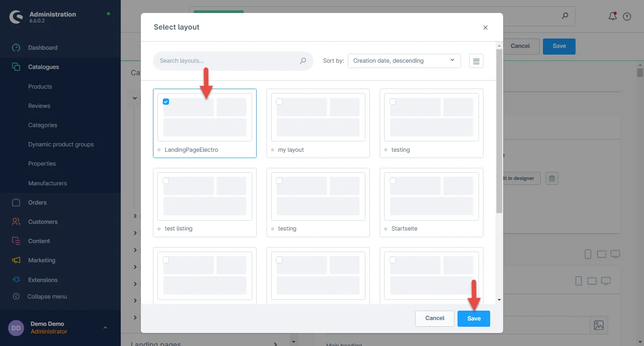Uncheck the LandingPageElectro layout checkbox
This screenshot has height=346, width=644.
(x=166, y=102)
